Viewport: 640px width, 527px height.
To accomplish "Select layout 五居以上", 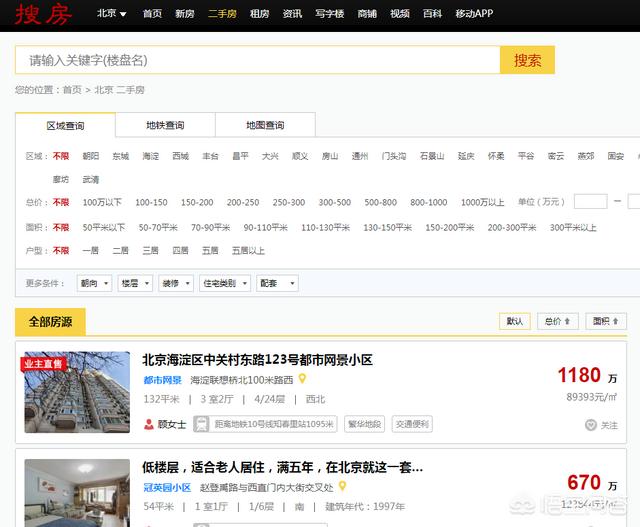I will click(248, 250).
